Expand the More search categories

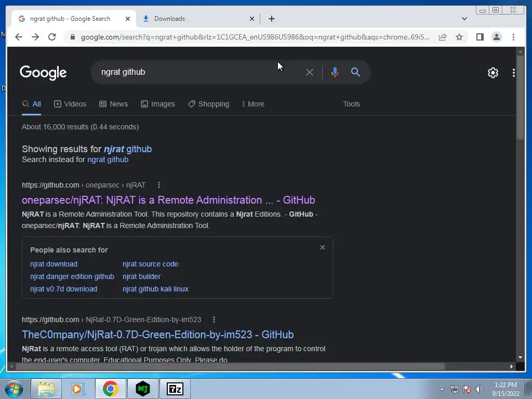(253, 104)
